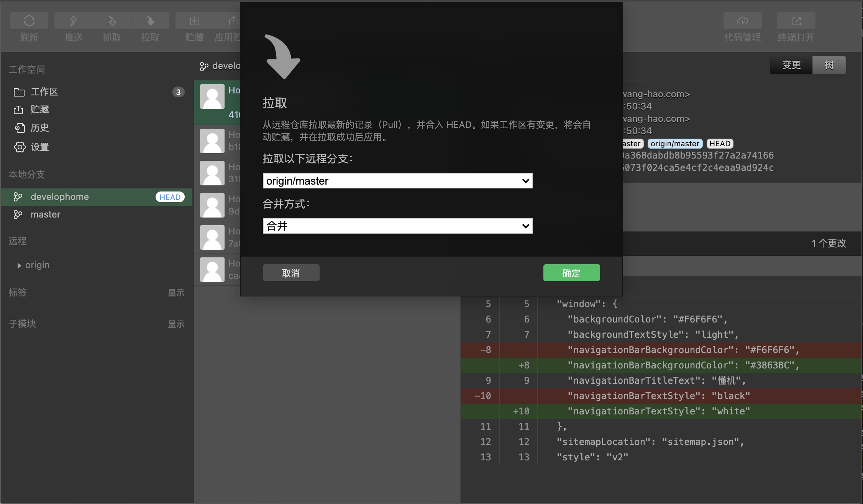
Task: Click the removed line "#F6F6F6" navigationBarBackgroundColor
Action: click(661, 350)
